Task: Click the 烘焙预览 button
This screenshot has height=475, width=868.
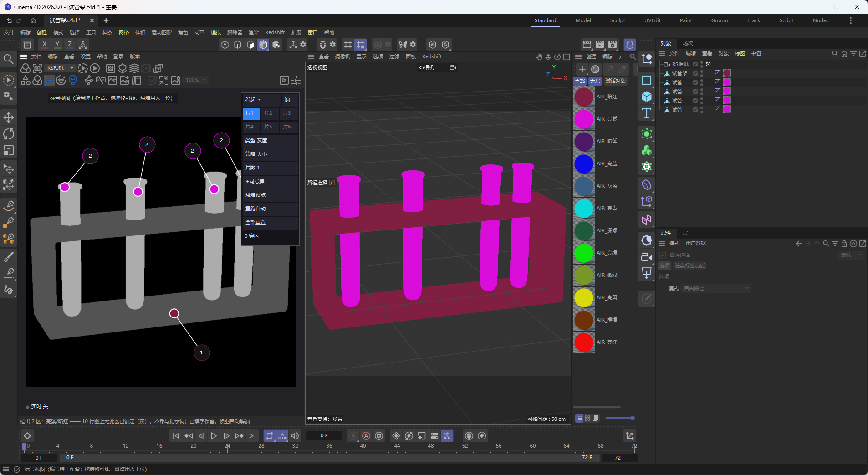Action: point(270,195)
